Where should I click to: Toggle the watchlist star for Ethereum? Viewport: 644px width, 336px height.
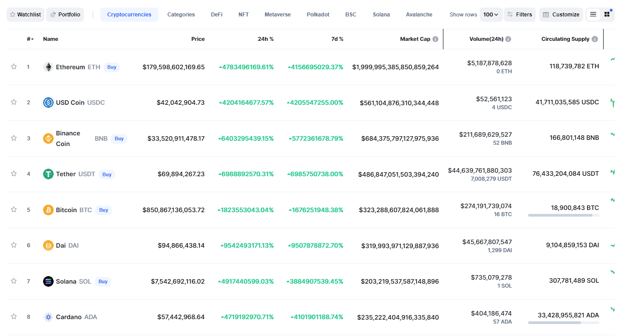click(14, 67)
